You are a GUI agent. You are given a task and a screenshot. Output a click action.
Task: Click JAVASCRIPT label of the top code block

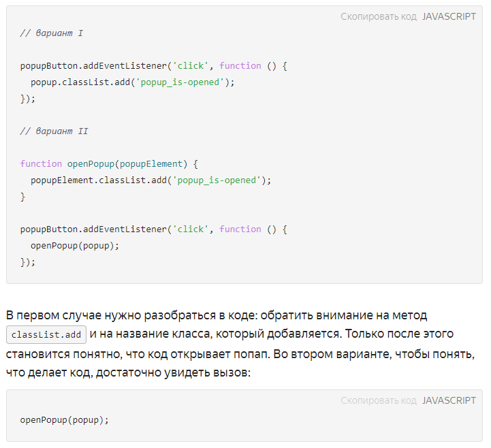(449, 16)
